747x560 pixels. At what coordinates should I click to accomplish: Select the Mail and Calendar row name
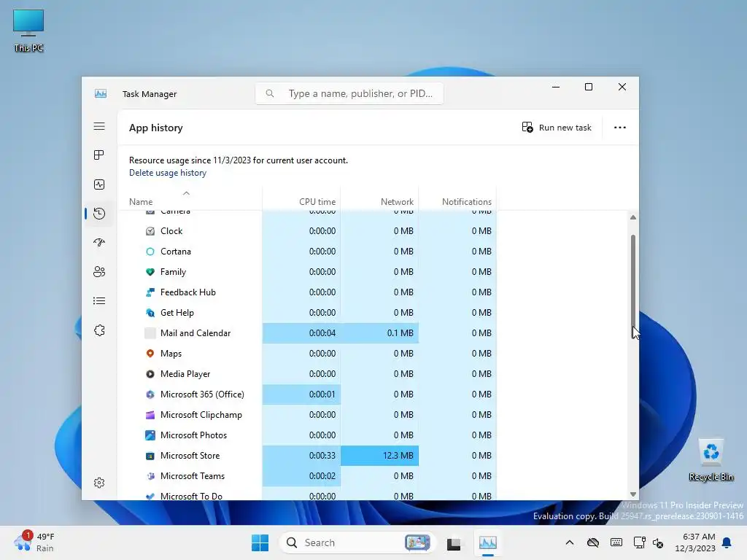click(x=196, y=333)
